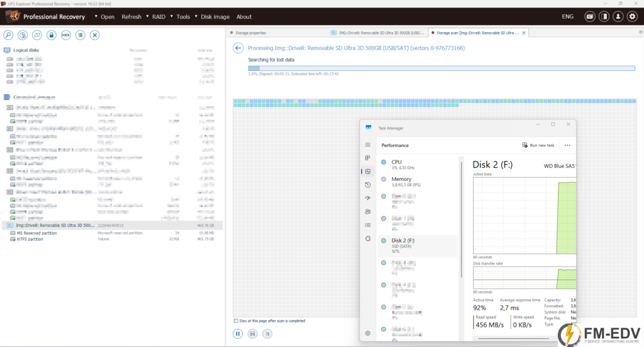644x347 pixels.
Task: Select Memory in Task Manager performance list
Action: pos(417,182)
